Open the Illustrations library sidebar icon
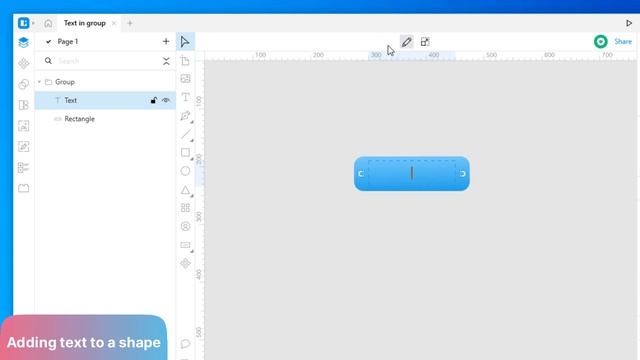Image resolution: width=640 pixels, height=360 pixels. point(24,147)
